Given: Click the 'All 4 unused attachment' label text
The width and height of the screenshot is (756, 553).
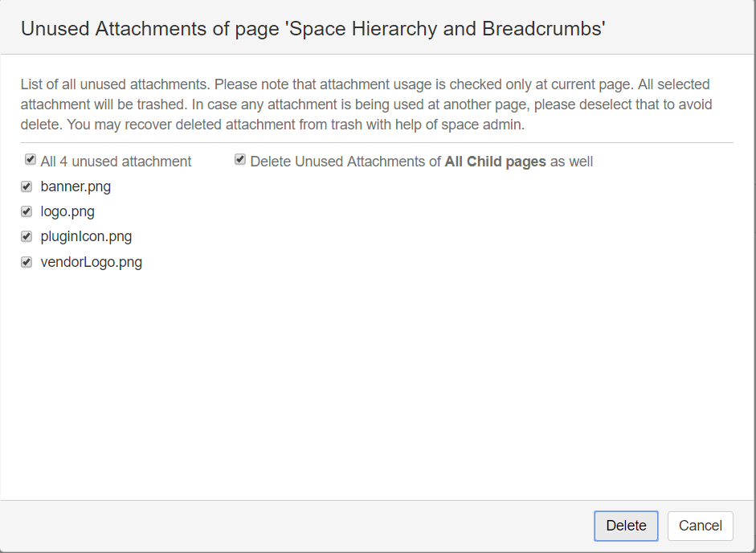Looking at the screenshot, I should click(116, 162).
